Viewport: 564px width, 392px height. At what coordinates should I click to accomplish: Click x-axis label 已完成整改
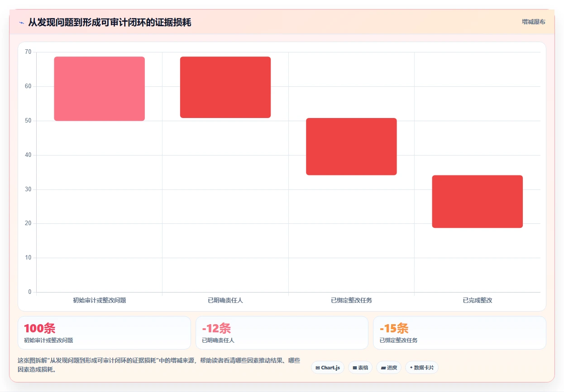click(x=478, y=300)
